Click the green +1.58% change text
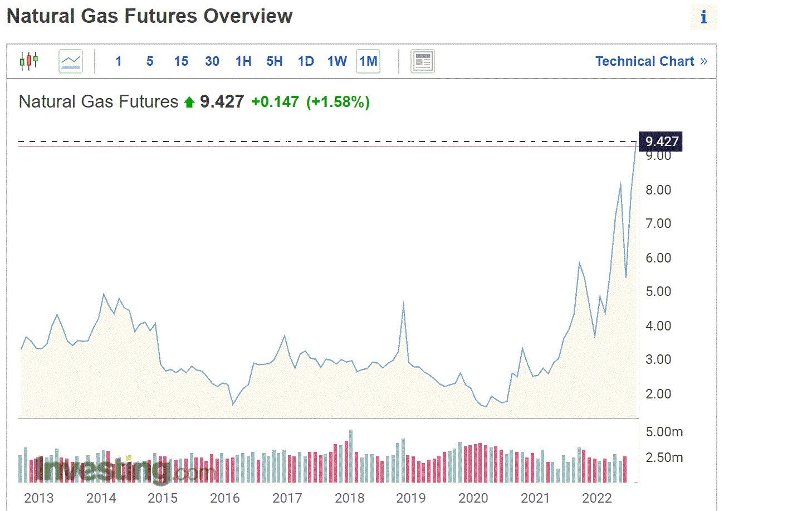 pyautogui.click(x=337, y=102)
